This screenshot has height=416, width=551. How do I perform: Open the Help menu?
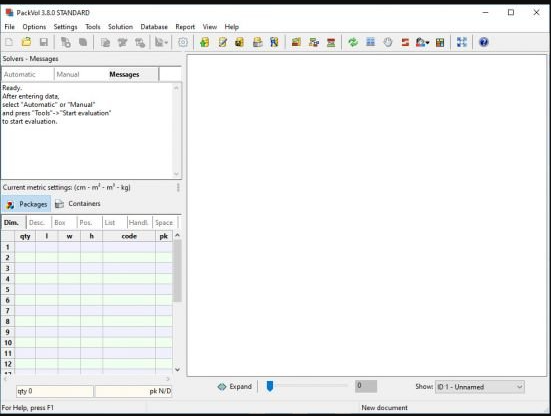(232, 27)
